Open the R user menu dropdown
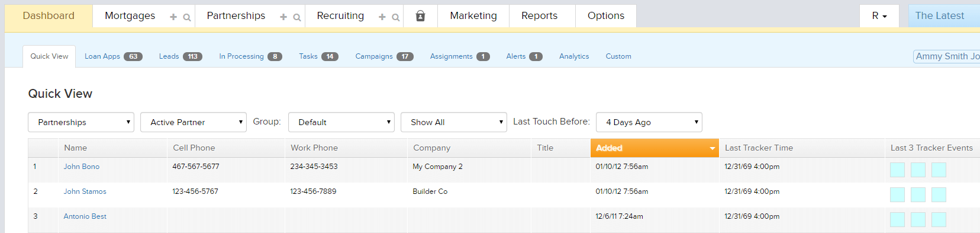 879,16
